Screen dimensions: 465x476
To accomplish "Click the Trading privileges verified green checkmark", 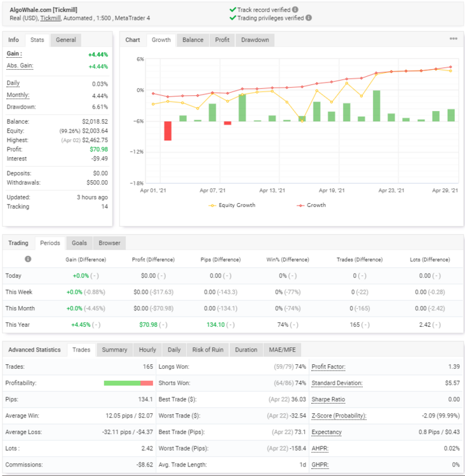I will [232, 18].
